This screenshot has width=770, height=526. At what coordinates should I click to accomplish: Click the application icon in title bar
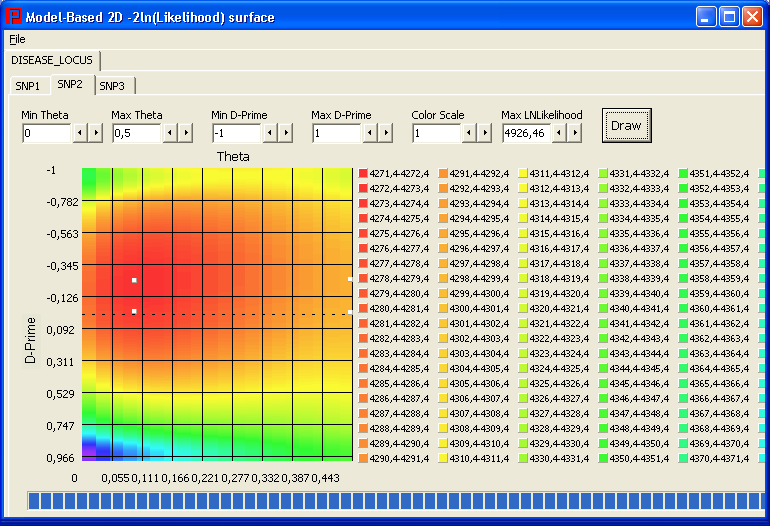pos(14,16)
